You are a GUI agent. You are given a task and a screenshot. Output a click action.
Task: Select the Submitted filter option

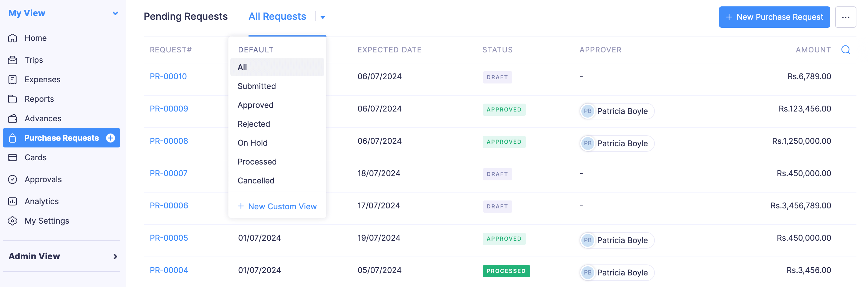[257, 86]
